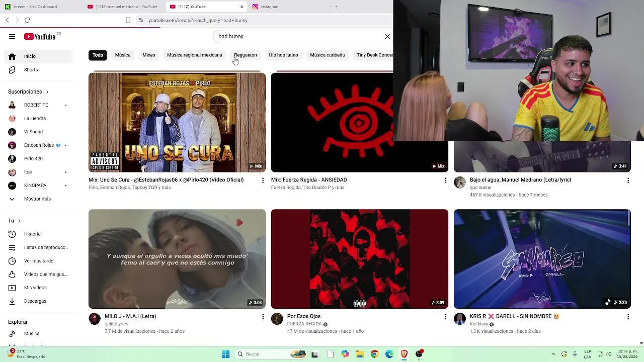Screen dimensions: 644x362
Task: Click the browser address bar URL
Action: pyautogui.click(x=198, y=20)
